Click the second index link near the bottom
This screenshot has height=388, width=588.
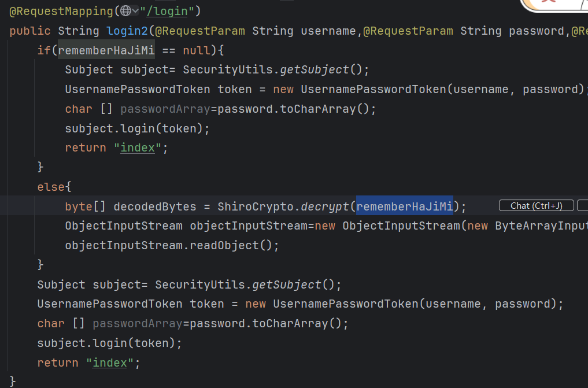(x=110, y=363)
